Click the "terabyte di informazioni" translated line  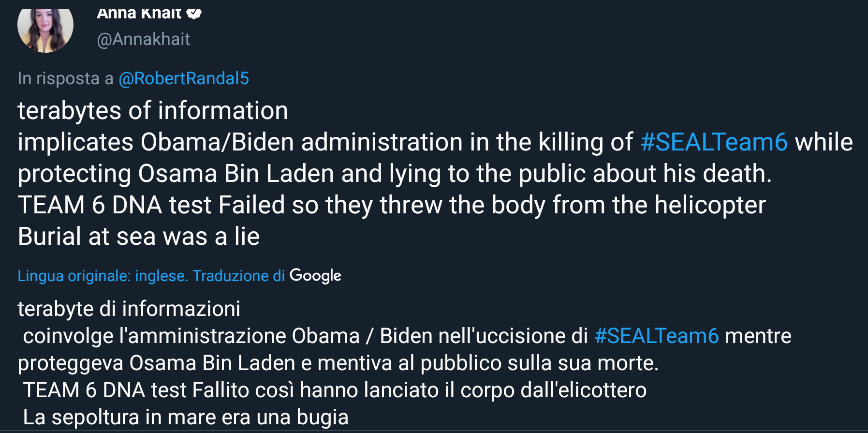129,309
